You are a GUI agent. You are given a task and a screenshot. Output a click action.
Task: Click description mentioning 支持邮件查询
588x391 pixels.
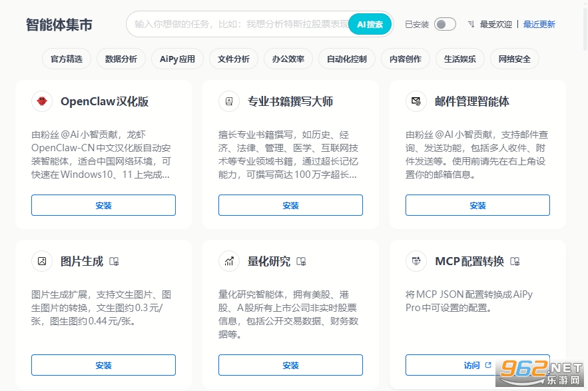pyautogui.click(x=477, y=155)
